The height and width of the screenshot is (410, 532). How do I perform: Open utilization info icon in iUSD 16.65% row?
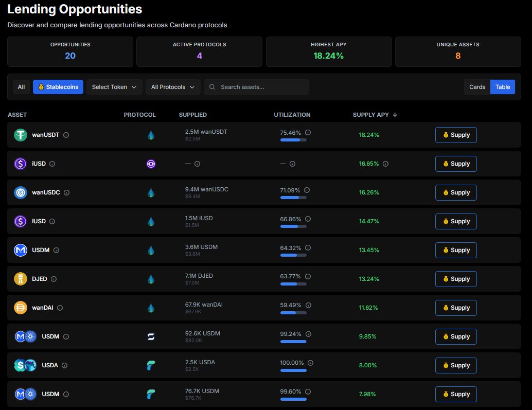click(x=292, y=164)
